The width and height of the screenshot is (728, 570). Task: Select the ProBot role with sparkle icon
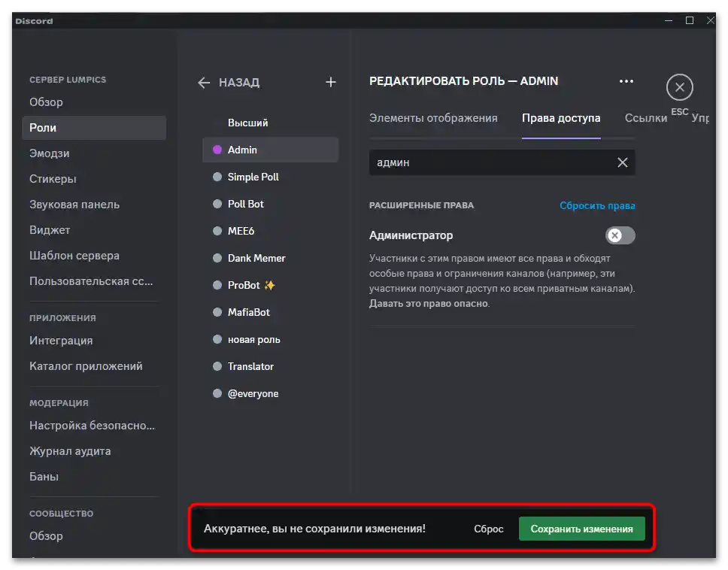click(251, 285)
